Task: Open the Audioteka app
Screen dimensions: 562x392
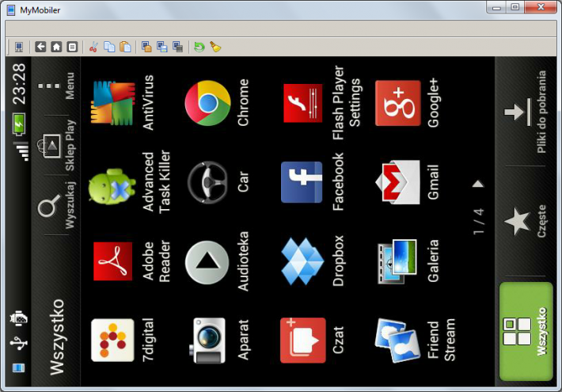Action: 207,263
